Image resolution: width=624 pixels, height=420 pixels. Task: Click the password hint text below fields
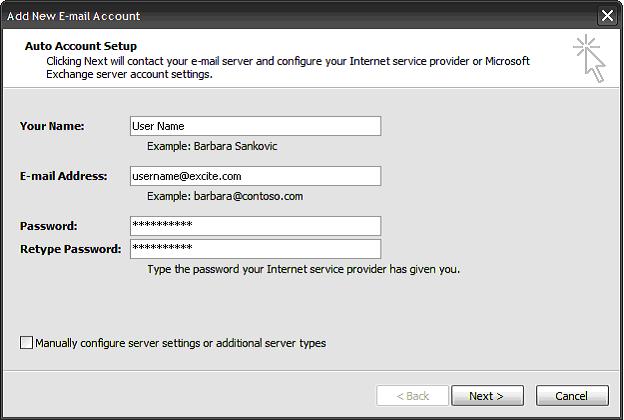[303, 269]
